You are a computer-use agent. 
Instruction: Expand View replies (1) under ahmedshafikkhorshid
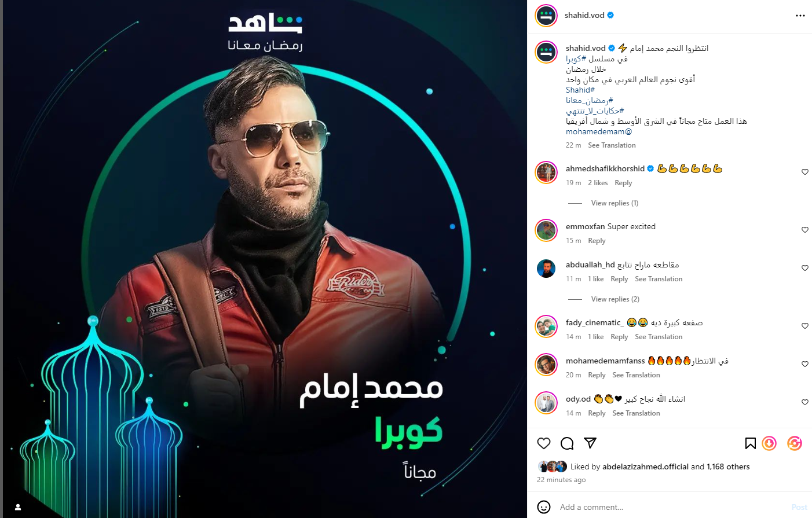coord(615,203)
